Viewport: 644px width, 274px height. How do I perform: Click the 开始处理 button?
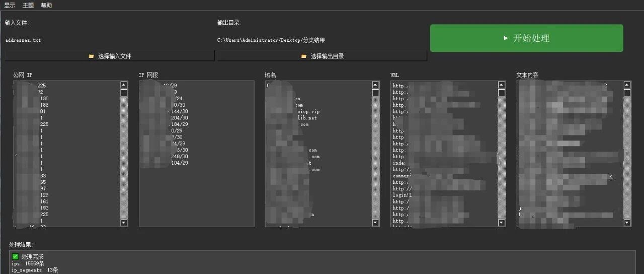526,38
